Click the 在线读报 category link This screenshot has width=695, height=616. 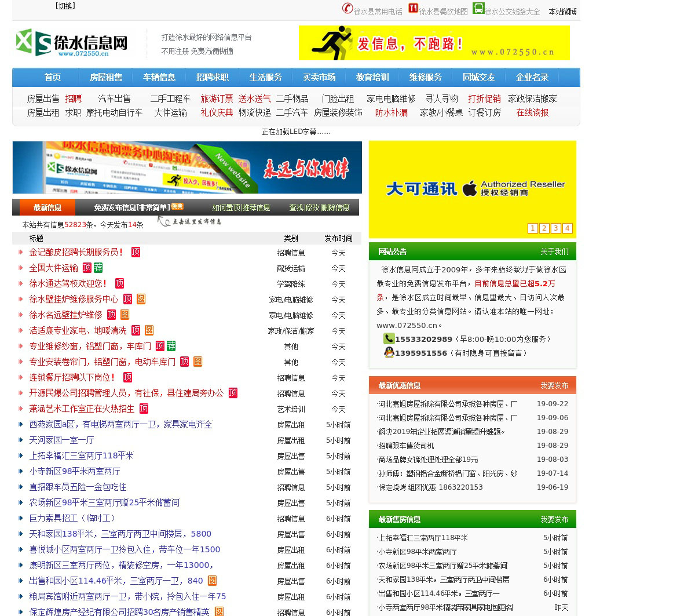pos(532,112)
